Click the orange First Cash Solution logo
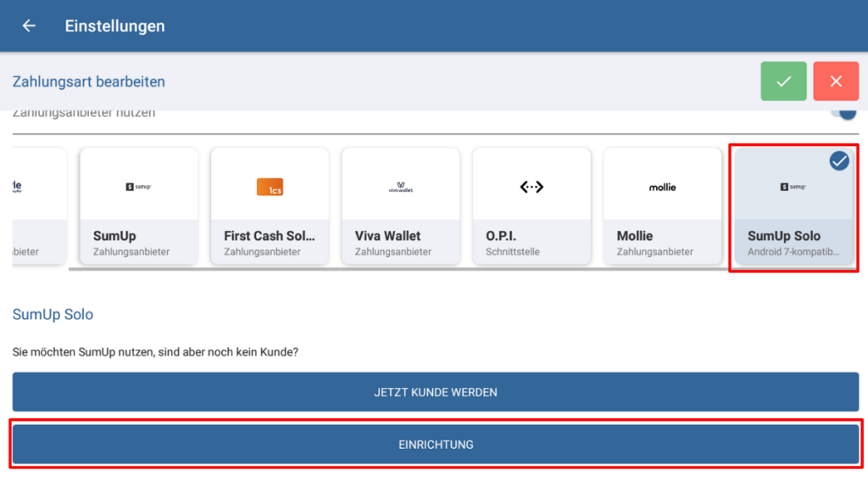 [270, 187]
